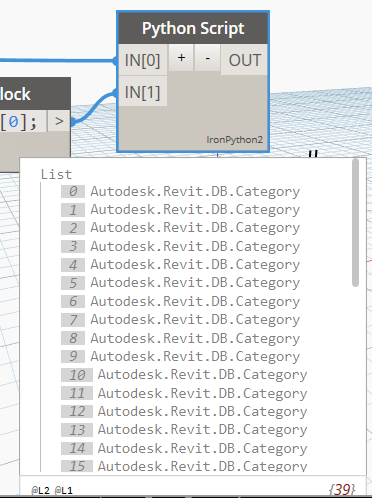372x498 pixels.
Task: Click the OUT output port
Action: [x=244, y=60]
